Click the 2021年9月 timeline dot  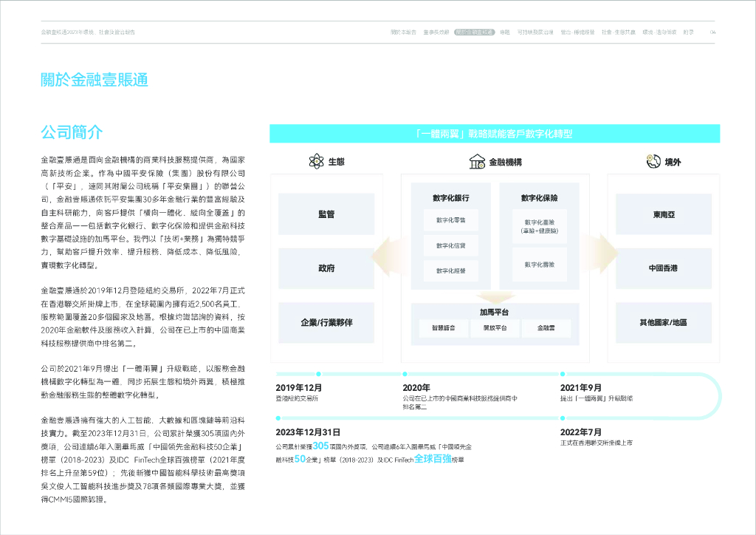coord(562,374)
